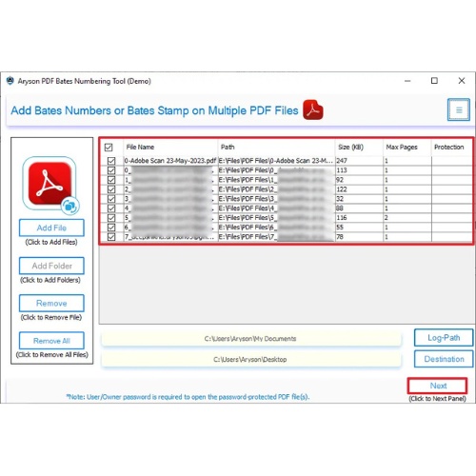Click the Add File button

click(x=51, y=228)
